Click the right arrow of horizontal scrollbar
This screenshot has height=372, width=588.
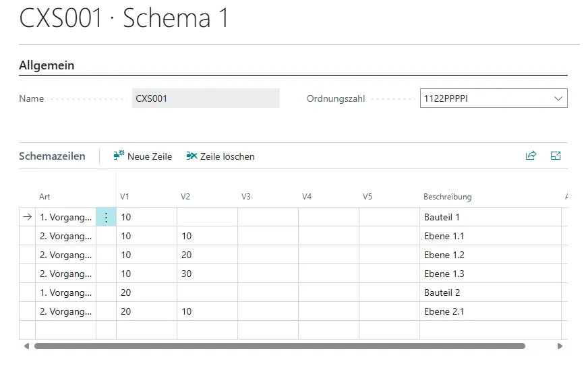(x=560, y=346)
